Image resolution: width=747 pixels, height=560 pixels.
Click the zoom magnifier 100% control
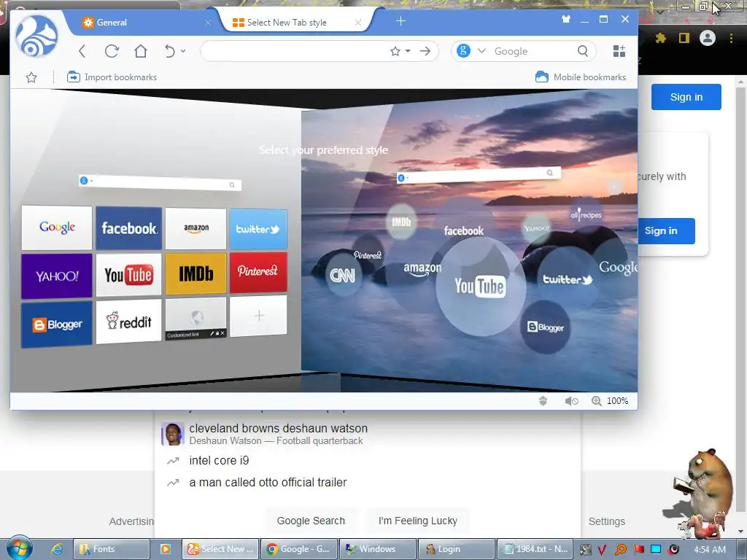coord(609,401)
